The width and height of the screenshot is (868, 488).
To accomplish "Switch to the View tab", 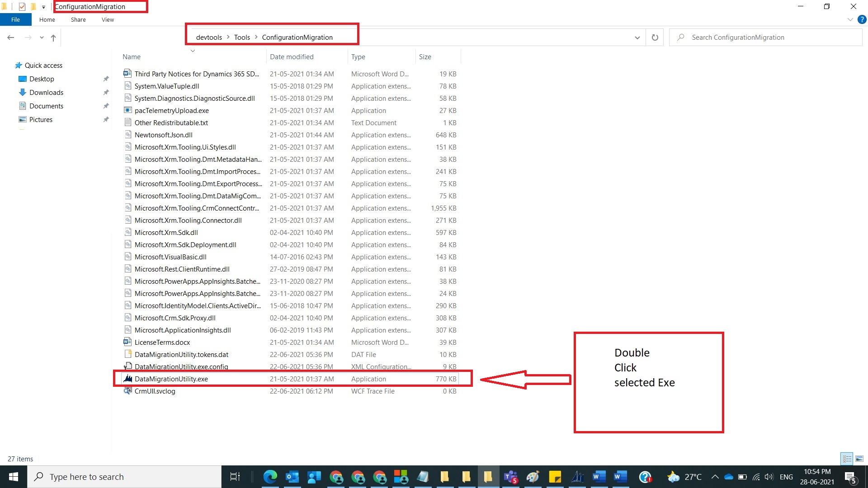I will pos(108,19).
